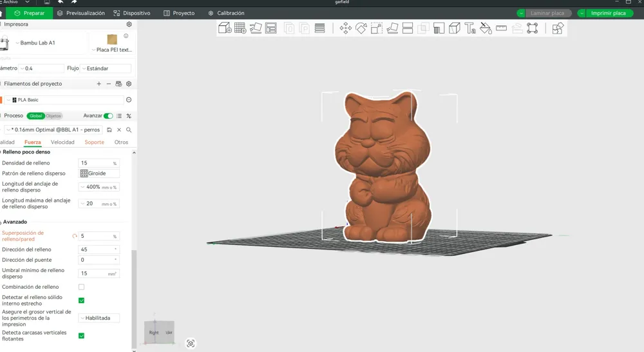Remove a filament with the minus icon
Screen dimensions: 644x352
point(108,84)
